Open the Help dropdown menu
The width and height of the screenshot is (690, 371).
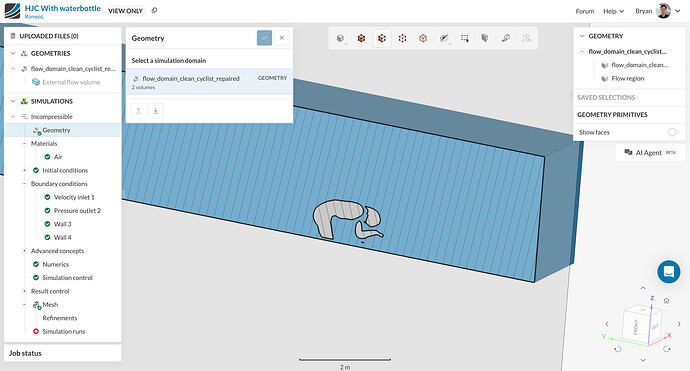[x=613, y=11]
